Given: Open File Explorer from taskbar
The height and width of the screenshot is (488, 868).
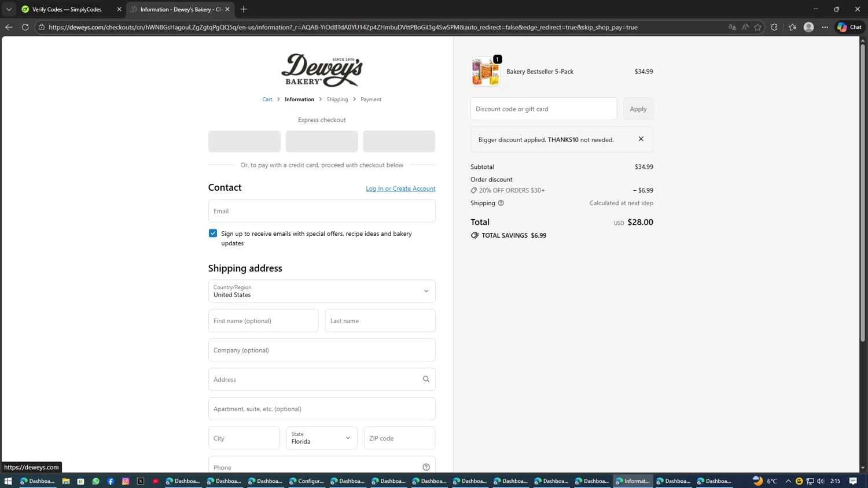Looking at the screenshot, I should [x=66, y=481].
